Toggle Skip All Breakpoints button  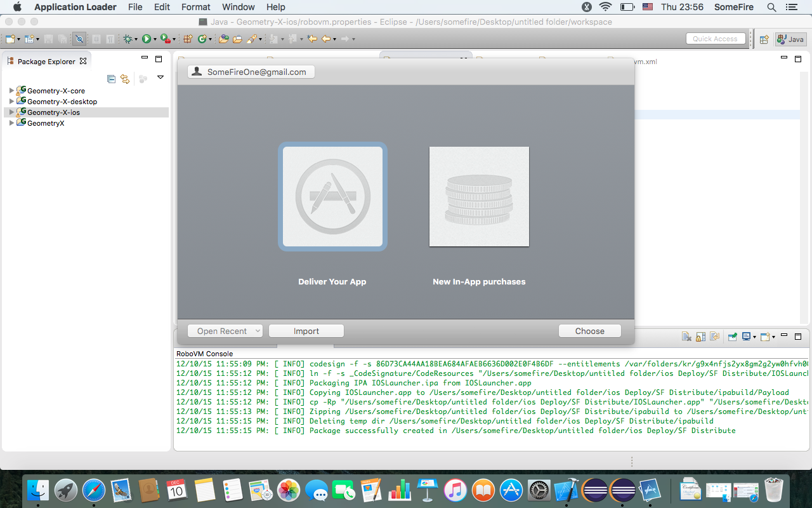79,39
